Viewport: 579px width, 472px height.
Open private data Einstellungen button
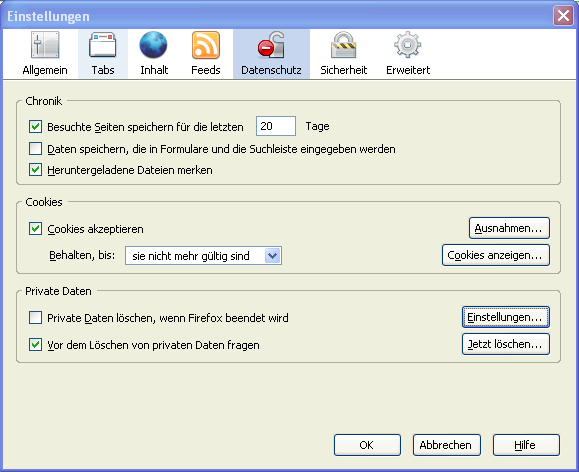click(506, 317)
